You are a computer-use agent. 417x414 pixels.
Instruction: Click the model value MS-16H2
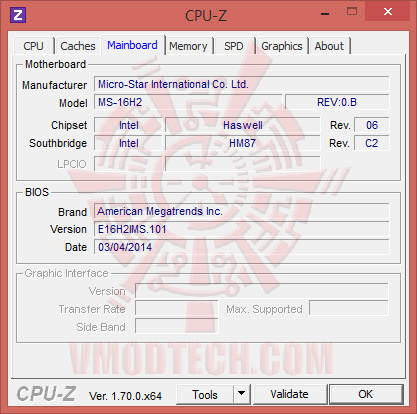[x=188, y=102]
